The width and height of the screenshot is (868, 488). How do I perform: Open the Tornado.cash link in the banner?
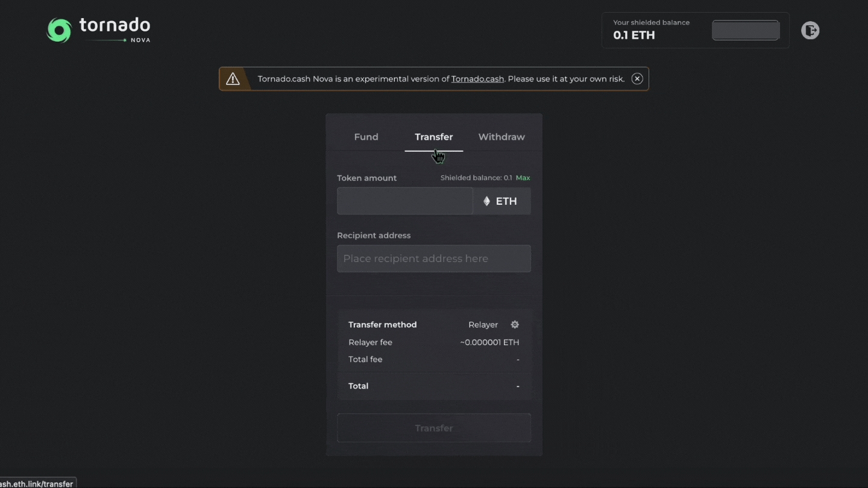point(477,79)
